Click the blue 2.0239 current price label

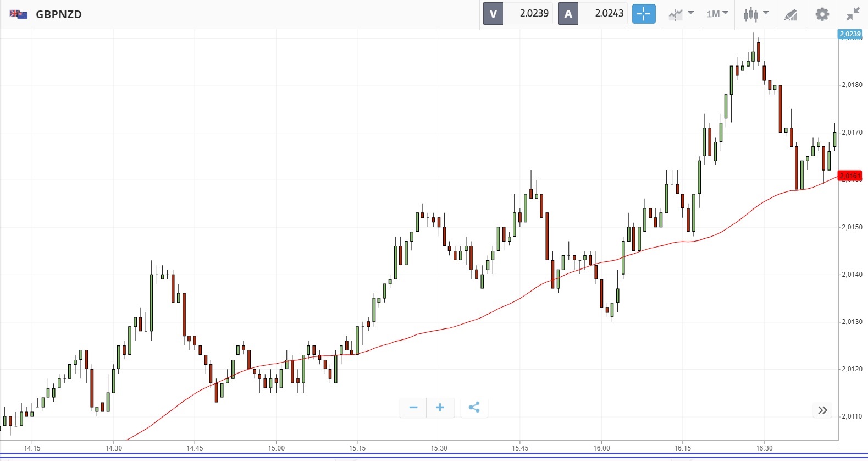tap(850, 34)
